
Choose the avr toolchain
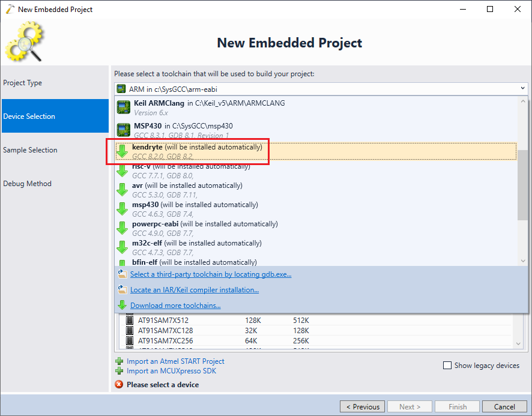click(x=316, y=190)
